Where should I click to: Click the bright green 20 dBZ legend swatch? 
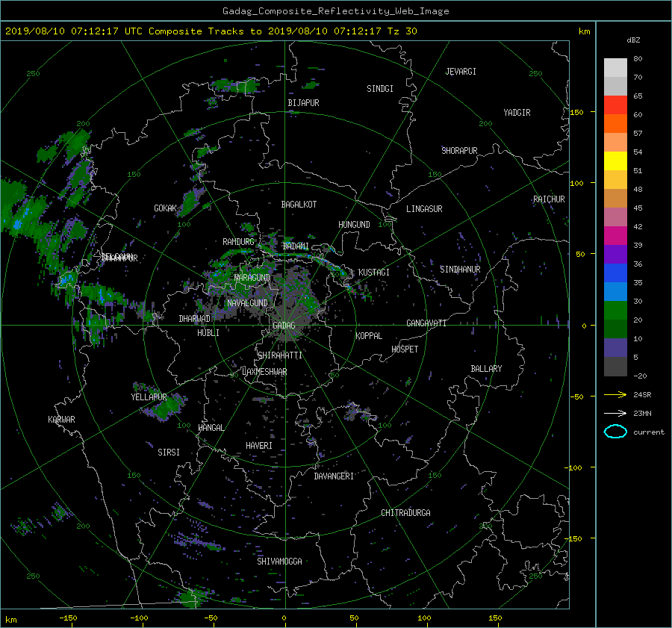point(615,311)
